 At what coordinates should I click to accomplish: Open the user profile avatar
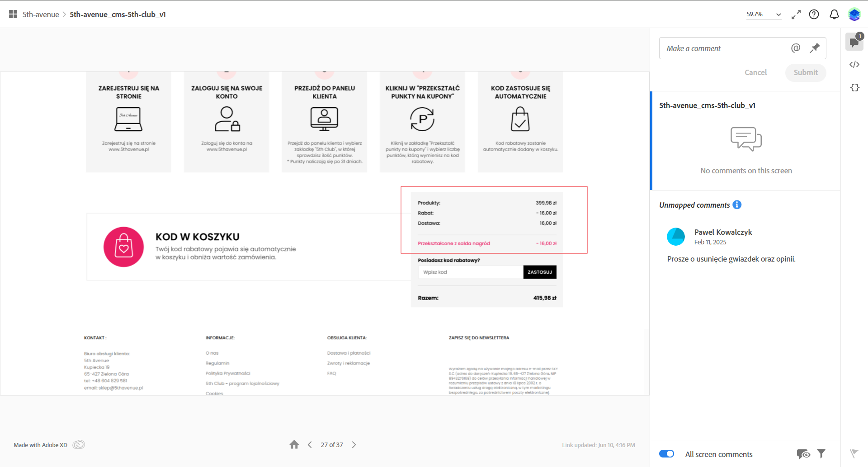click(854, 14)
